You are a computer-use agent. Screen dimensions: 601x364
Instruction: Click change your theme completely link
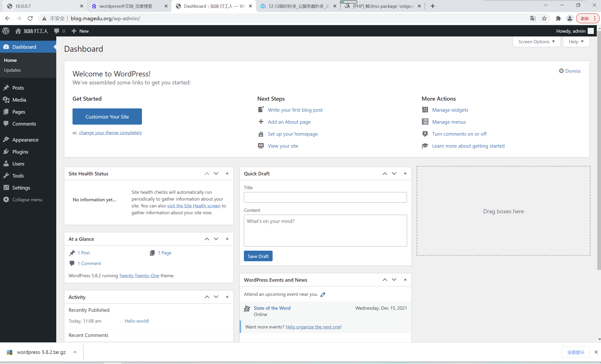[x=110, y=133]
